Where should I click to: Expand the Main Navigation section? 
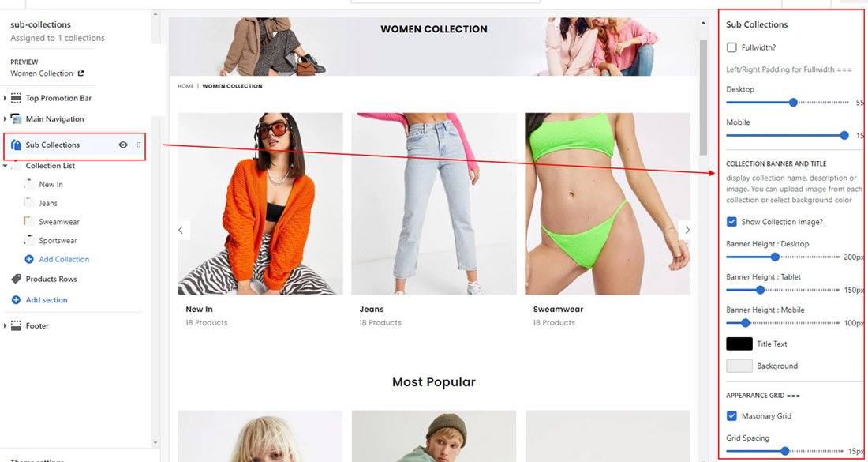(5, 119)
